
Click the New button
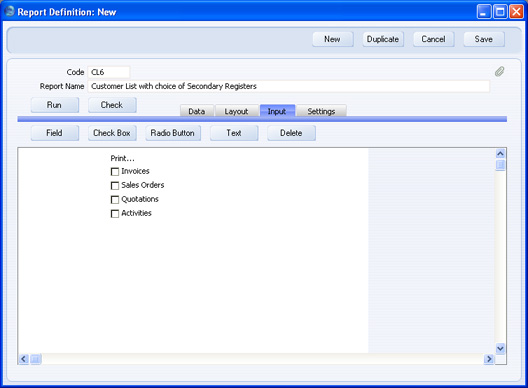(333, 39)
